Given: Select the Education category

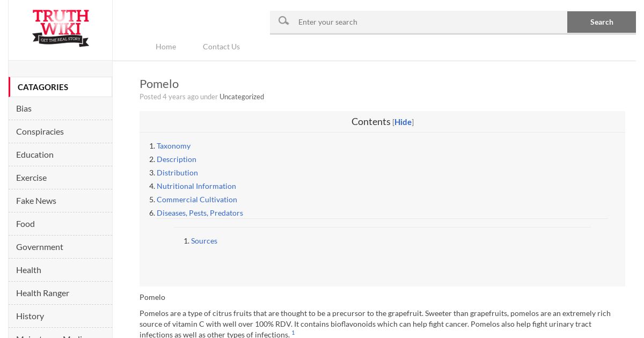Looking at the screenshot, I should [x=60, y=155].
